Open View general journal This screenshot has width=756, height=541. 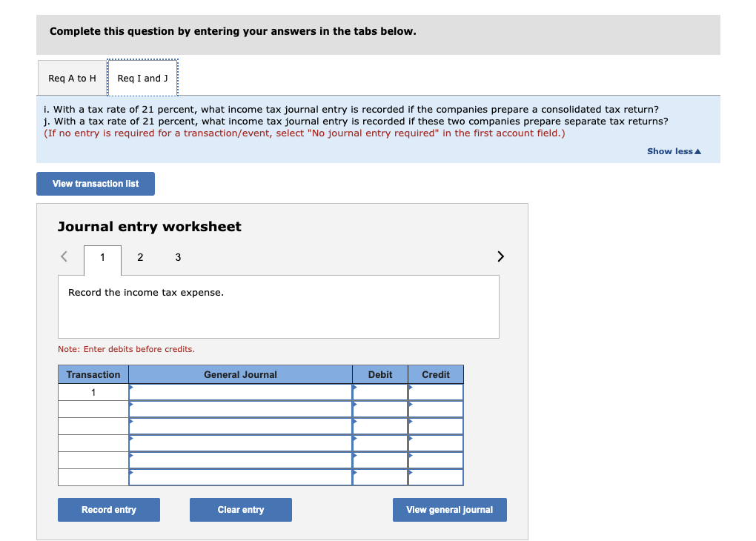click(449, 510)
